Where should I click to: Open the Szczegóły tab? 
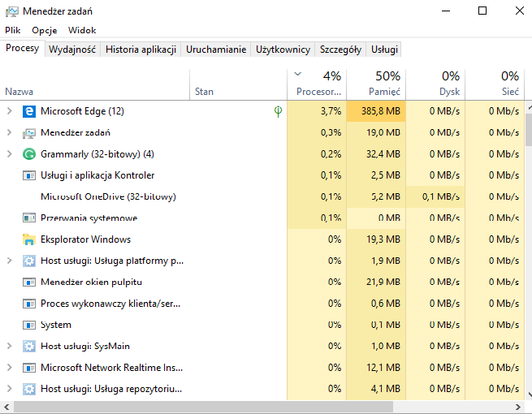click(340, 50)
